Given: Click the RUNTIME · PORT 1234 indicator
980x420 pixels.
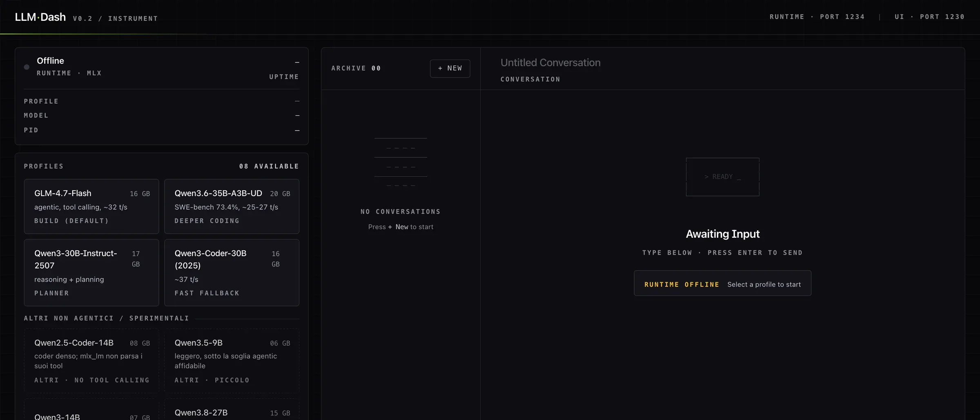Looking at the screenshot, I should 817,17.
